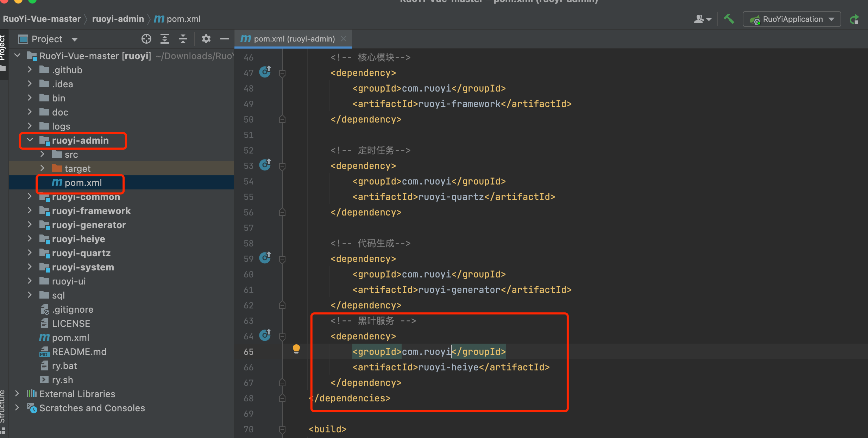Click the Build project hammer icon

[x=729, y=19]
